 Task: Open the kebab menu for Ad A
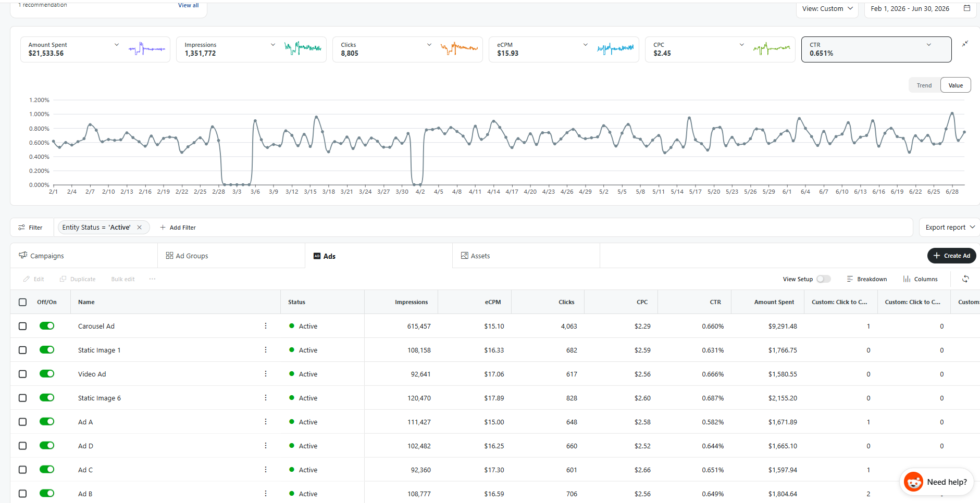pyautogui.click(x=266, y=422)
